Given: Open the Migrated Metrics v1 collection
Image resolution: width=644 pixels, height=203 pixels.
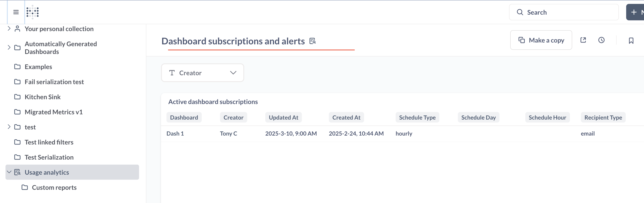Looking at the screenshot, I should (x=54, y=112).
